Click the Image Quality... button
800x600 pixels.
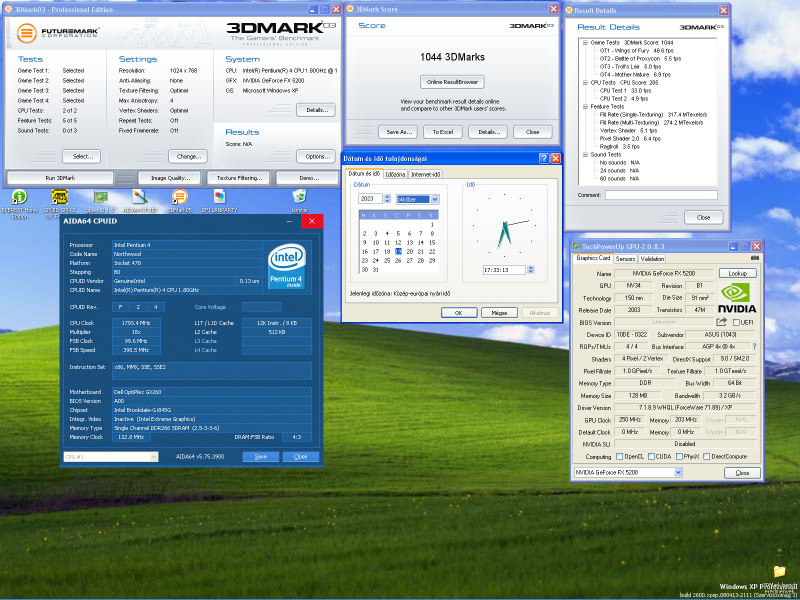(170, 178)
